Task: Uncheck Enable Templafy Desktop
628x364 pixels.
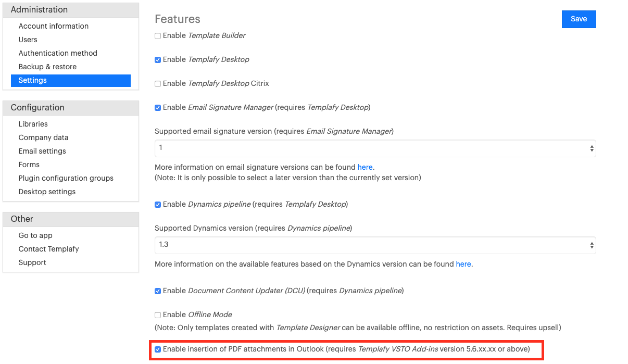Action: [158, 60]
